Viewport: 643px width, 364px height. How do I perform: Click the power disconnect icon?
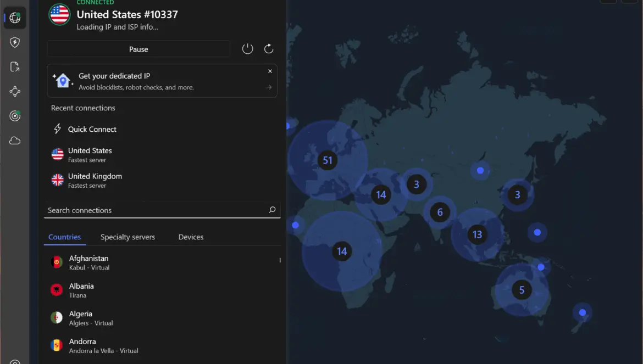click(247, 49)
